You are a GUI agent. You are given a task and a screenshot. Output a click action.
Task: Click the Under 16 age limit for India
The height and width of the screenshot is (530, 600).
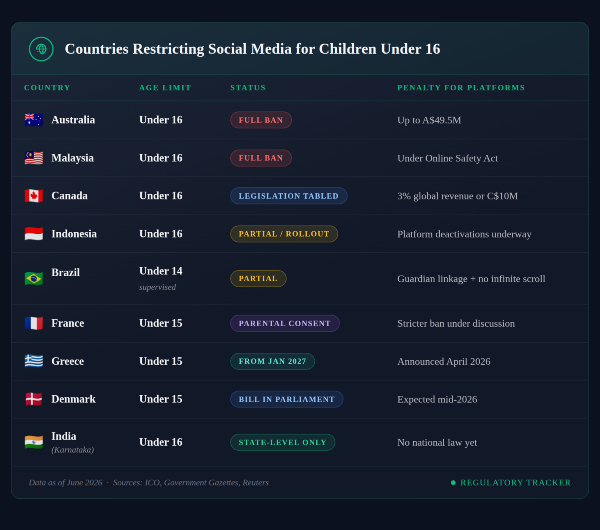click(161, 442)
